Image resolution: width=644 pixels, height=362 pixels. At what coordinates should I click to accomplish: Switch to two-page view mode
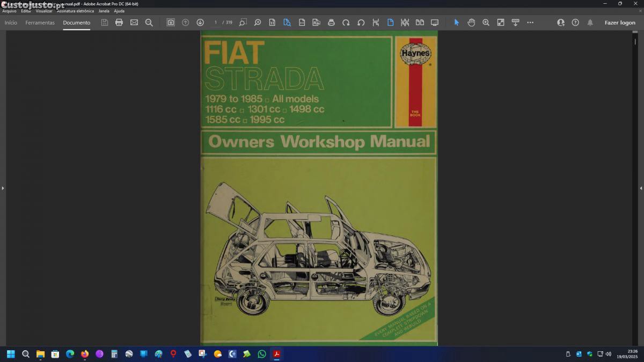(x=420, y=23)
